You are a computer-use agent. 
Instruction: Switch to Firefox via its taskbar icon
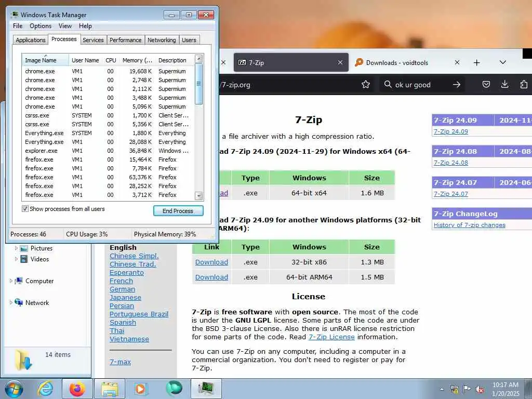point(77,389)
